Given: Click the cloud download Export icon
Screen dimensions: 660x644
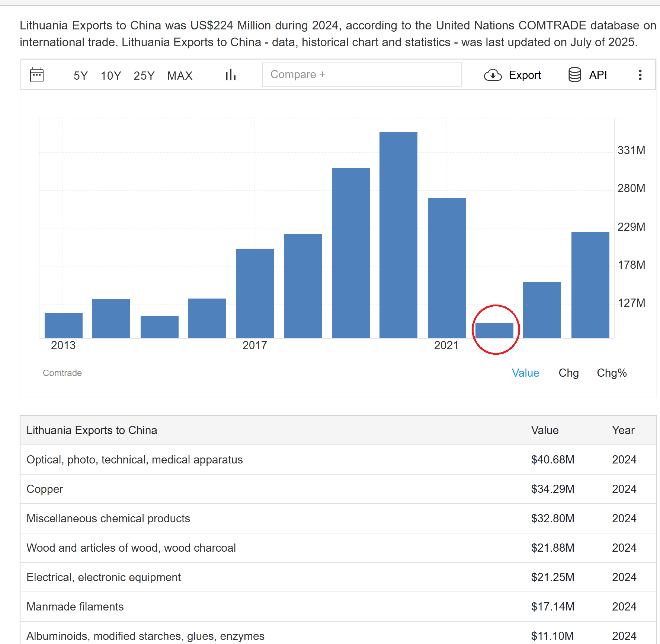Looking at the screenshot, I should point(493,75).
